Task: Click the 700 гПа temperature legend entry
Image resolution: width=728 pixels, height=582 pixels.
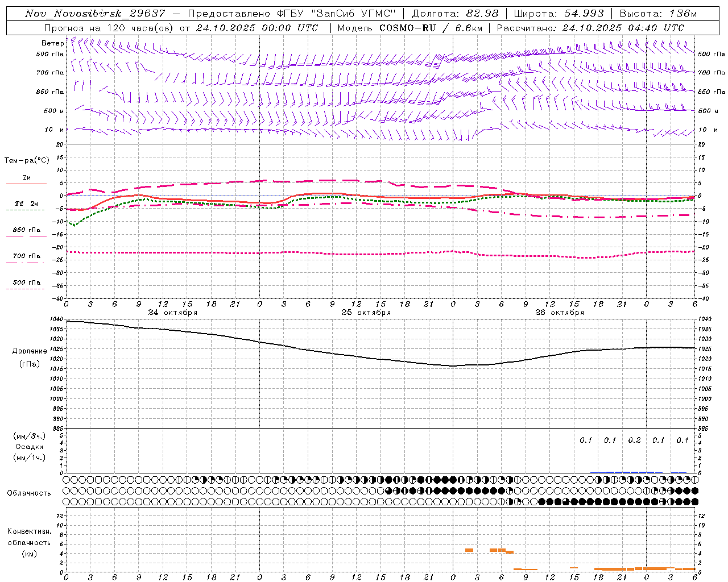Action: coord(26,257)
